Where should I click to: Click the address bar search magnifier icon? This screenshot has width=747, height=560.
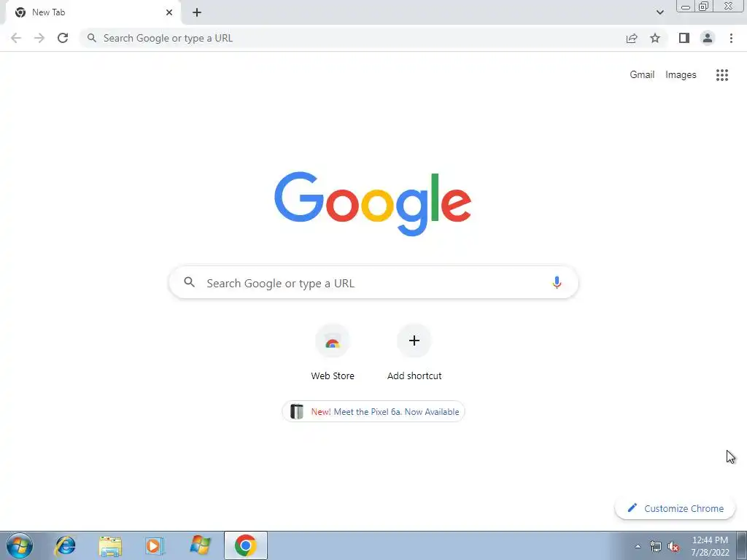pyautogui.click(x=92, y=38)
